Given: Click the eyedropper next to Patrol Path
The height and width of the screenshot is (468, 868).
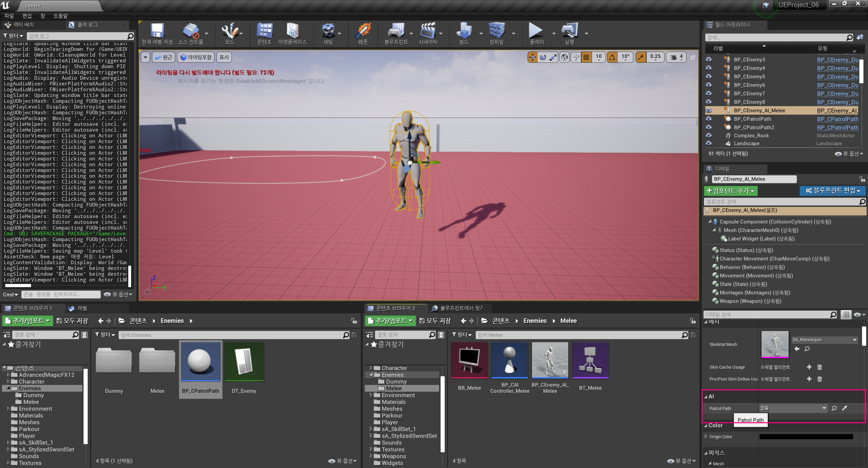Looking at the screenshot, I should point(845,408).
